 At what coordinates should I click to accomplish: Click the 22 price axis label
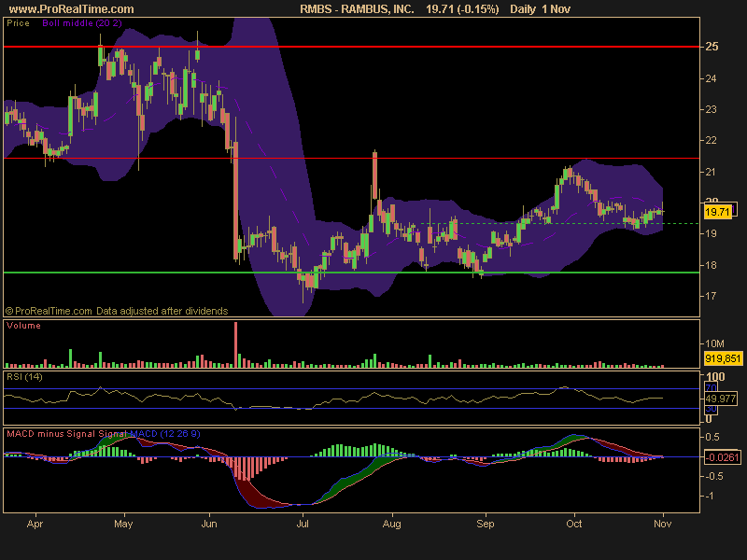pyautogui.click(x=711, y=141)
